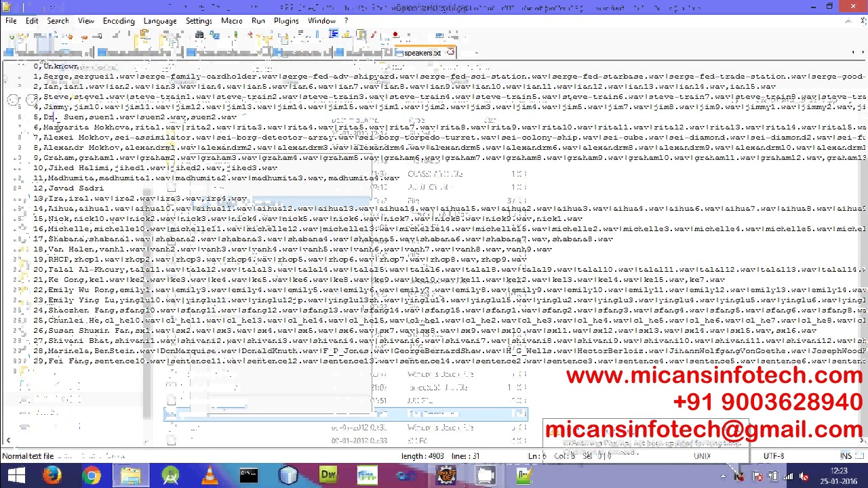868x488 pixels.
Task: Click the line starting '20,Talal Al-Khoury'
Action: coord(449,270)
